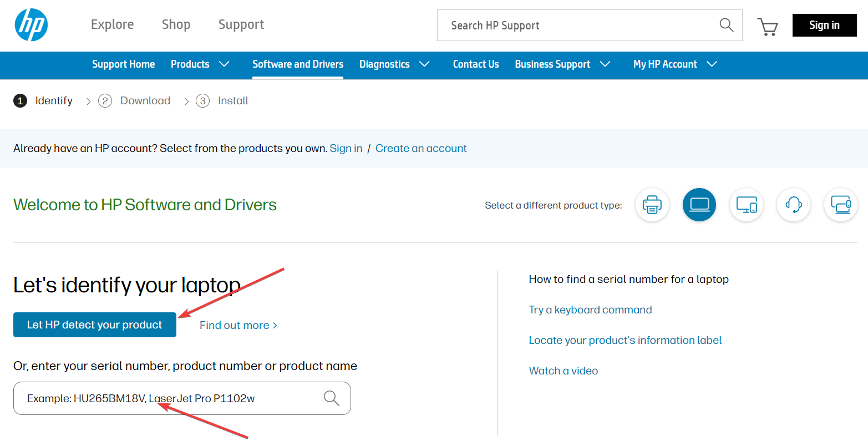Select the desktop product type icon
This screenshot has width=868, height=446.
point(747,205)
